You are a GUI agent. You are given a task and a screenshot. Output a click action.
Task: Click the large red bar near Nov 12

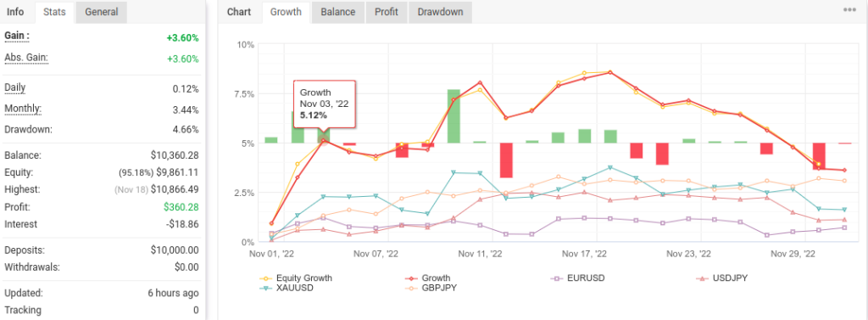point(506,160)
